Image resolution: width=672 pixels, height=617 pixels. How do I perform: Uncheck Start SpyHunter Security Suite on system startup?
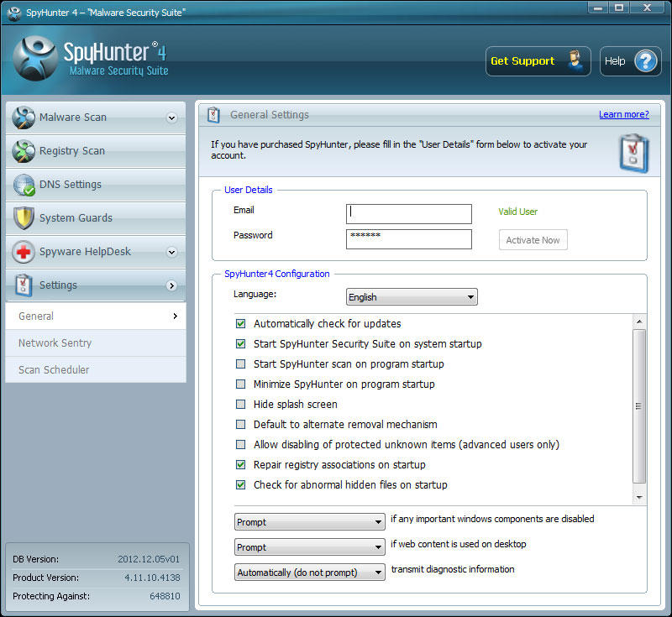(241, 344)
